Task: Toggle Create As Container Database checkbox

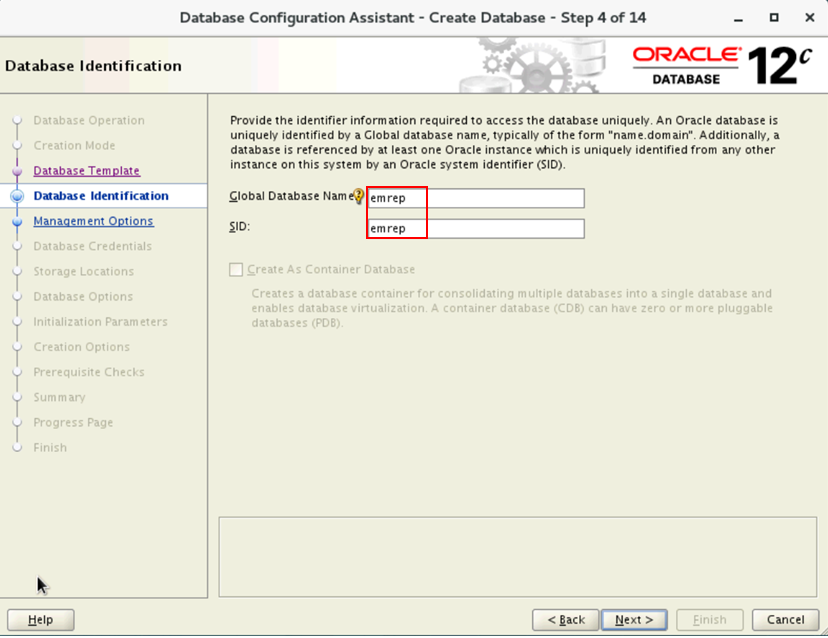Action: [236, 269]
